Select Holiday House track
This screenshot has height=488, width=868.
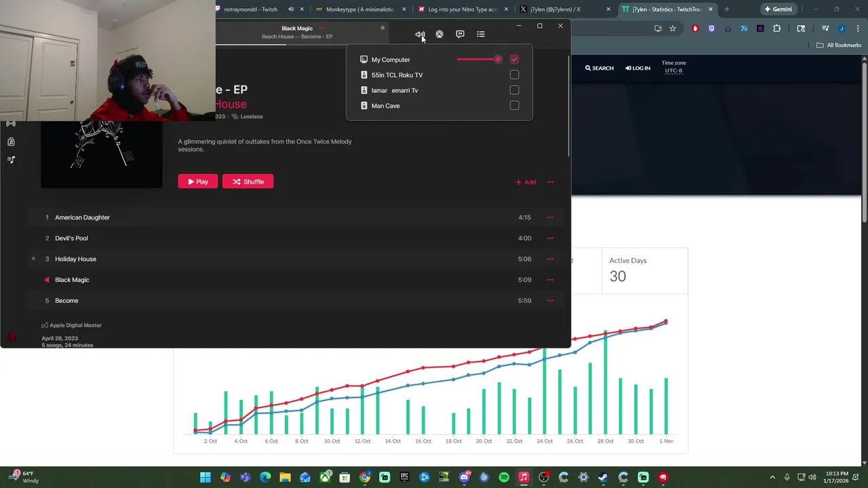296,259
